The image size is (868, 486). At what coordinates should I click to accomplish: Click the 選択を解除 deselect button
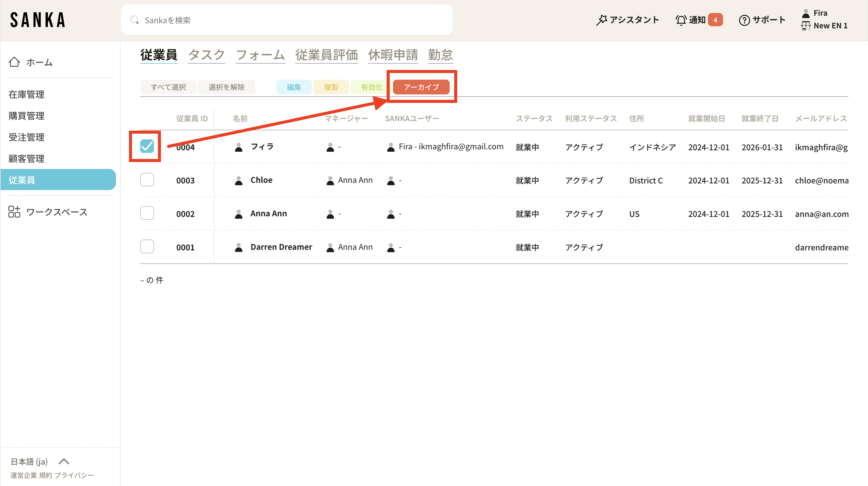coord(226,87)
